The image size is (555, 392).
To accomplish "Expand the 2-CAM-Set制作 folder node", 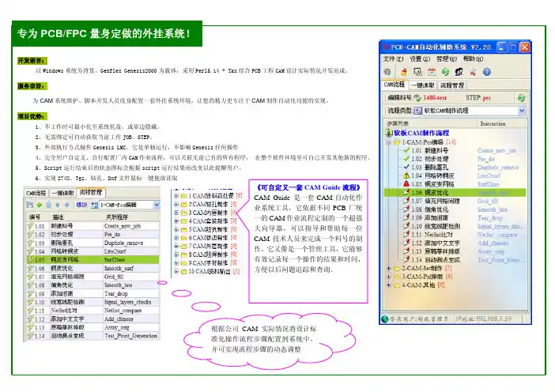I will point(387,269).
